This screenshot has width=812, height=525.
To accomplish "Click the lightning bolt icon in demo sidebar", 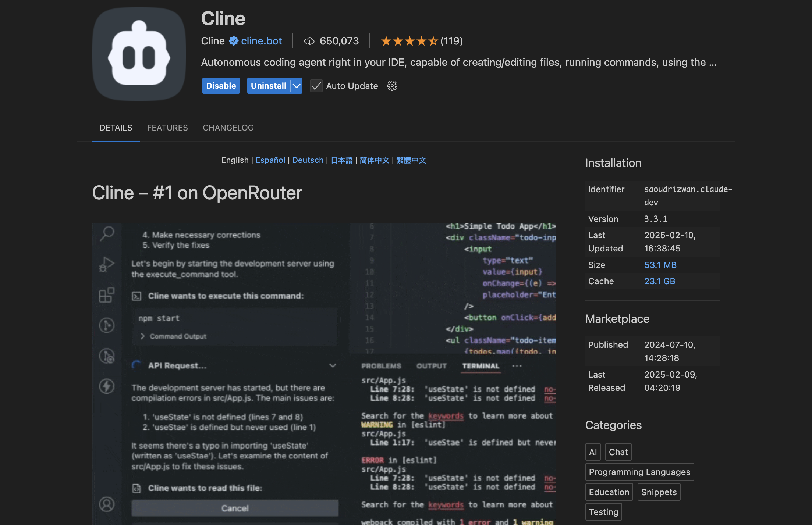I will click(x=107, y=386).
